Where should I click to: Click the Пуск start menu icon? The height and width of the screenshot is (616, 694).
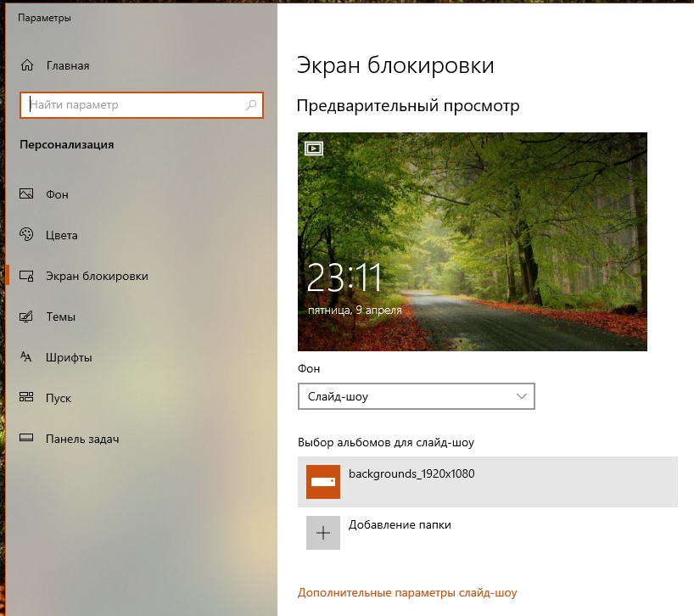27,398
